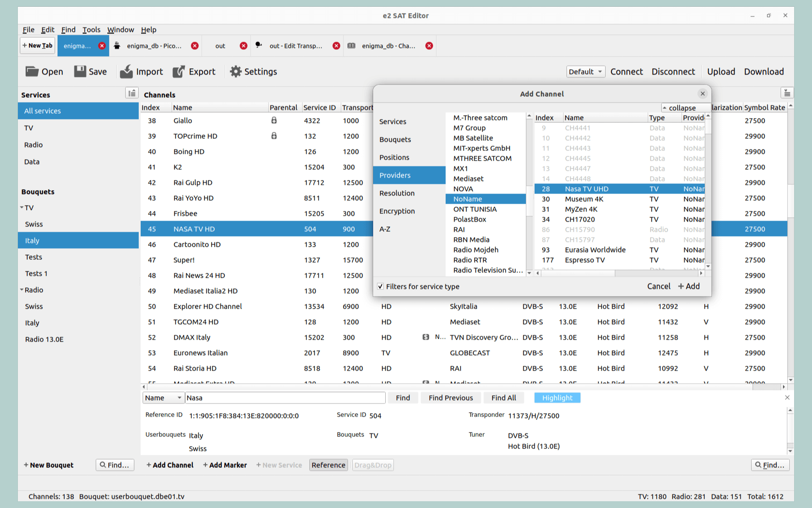812x508 pixels.
Task: Click the padlock icon on the Giallo row
Action: click(274, 120)
